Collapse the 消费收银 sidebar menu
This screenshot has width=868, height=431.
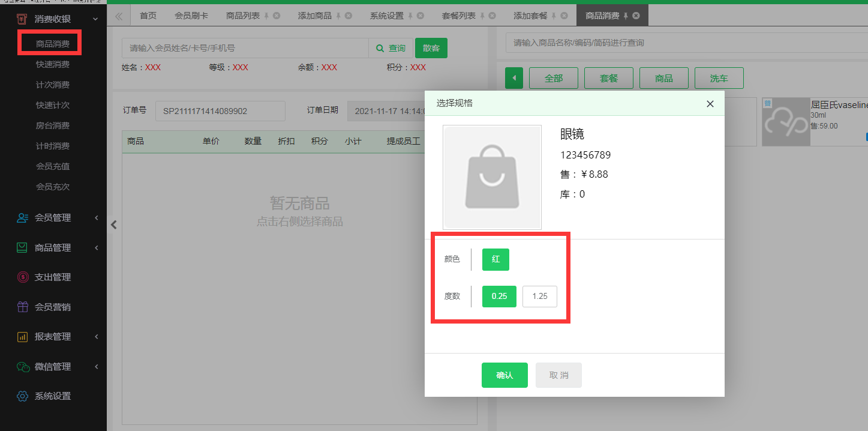(x=96, y=20)
